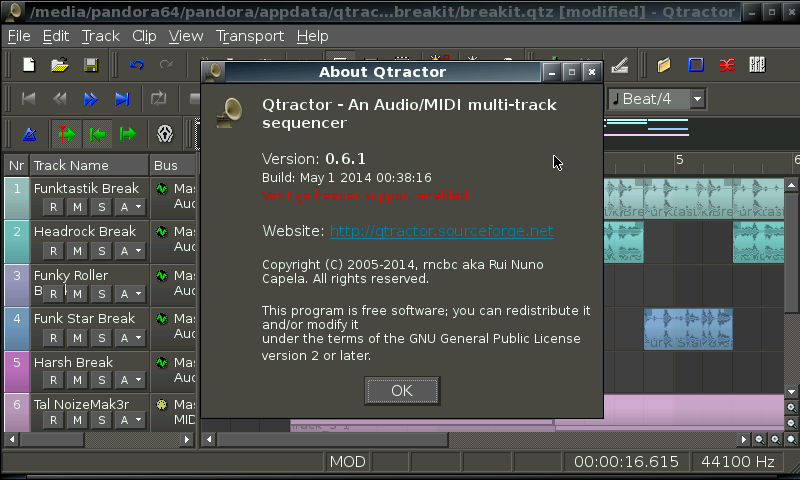Undo last action with blue arrow icon
Image resolution: width=800 pixels, height=480 pixels.
136,65
